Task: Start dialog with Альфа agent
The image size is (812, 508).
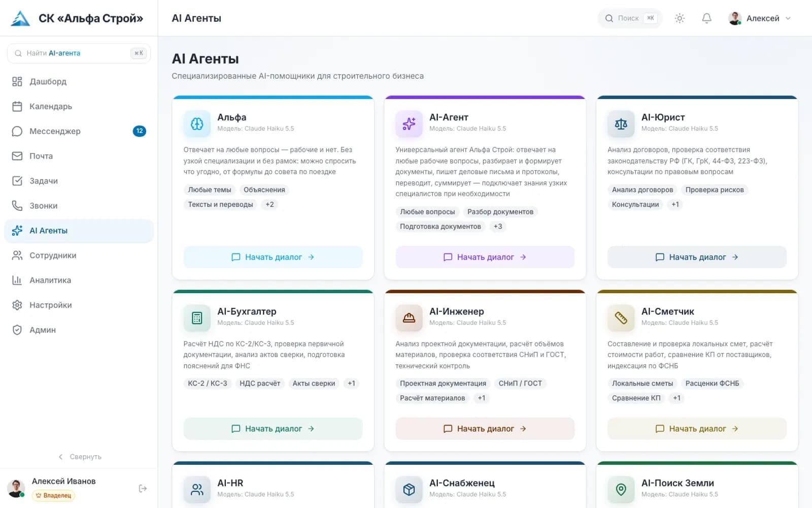Action: tap(273, 257)
